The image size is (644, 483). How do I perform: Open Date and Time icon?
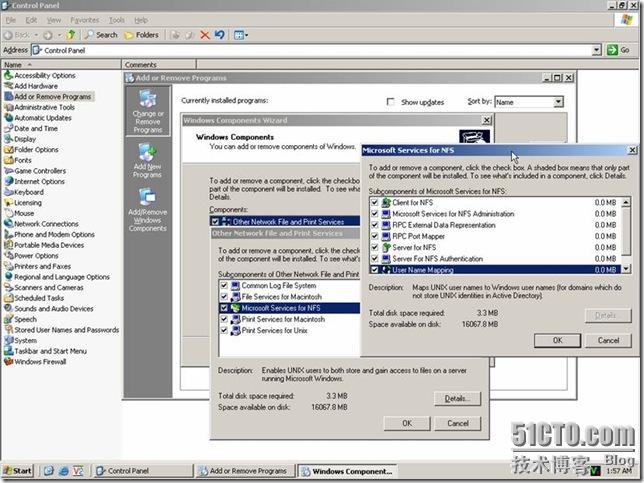[x=9, y=129]
